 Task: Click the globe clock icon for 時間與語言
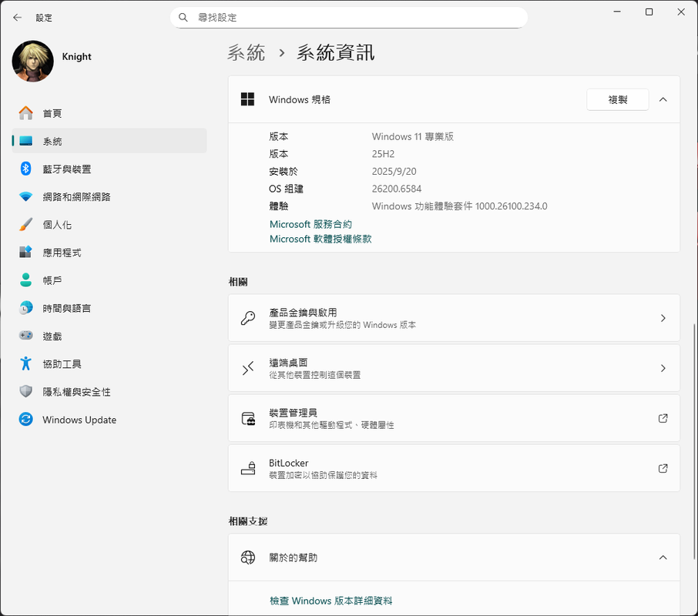(26, 308)
